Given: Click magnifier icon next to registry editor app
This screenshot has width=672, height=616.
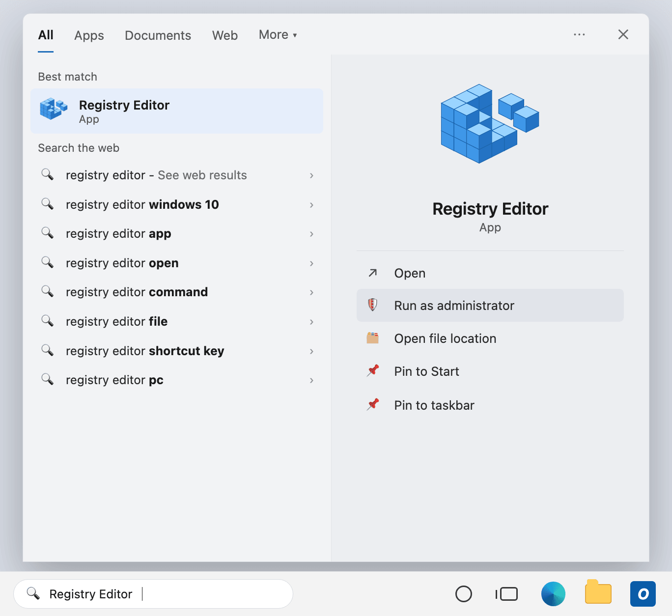Looking at the screenshot, I should pyautogui.click(x=47, y=233).
